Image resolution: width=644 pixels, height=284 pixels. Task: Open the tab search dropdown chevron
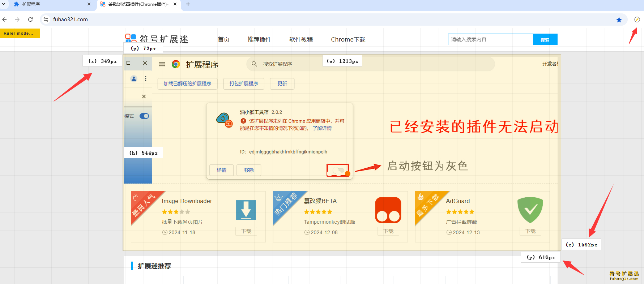click(x=4, y=4)
